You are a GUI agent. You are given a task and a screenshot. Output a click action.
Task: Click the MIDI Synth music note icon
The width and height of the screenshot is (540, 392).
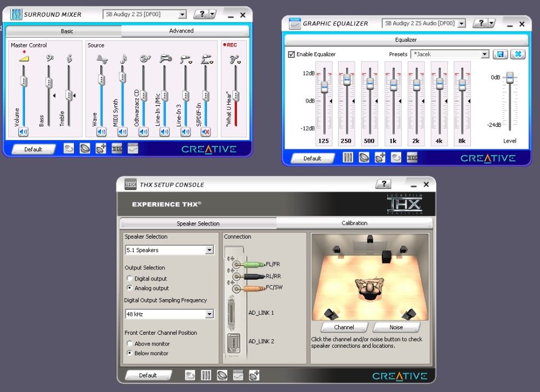(123, 59)
